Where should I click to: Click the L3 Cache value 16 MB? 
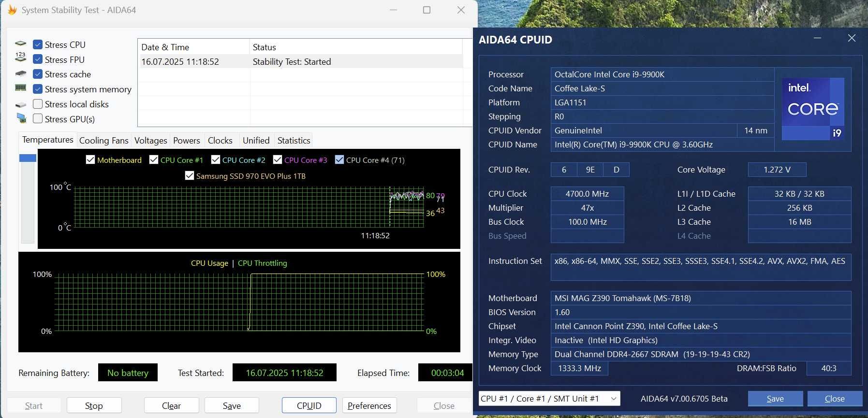800,222
